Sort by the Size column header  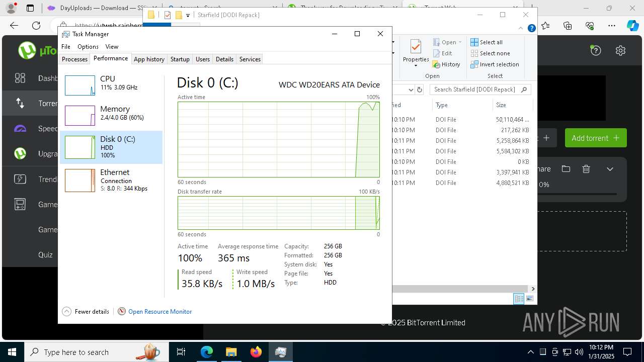(512, 105)
